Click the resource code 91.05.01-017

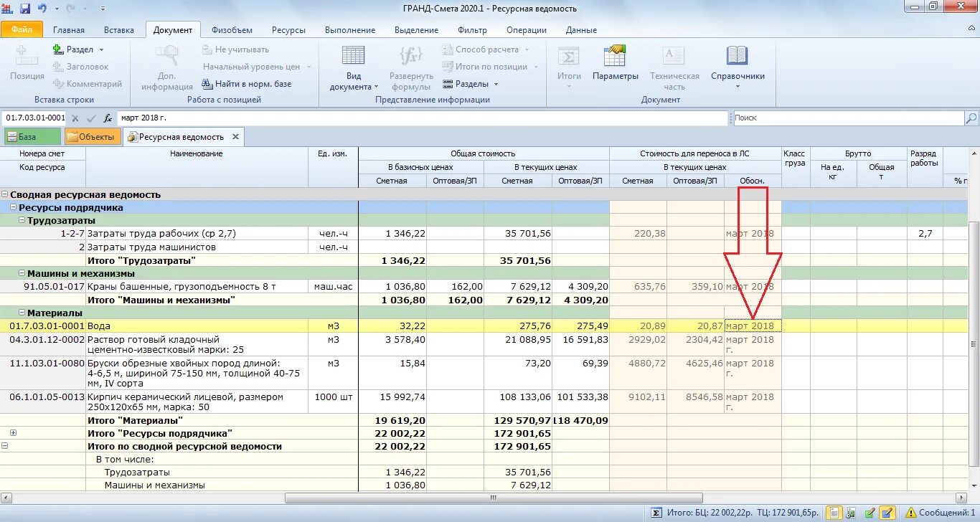coord(54,286)
